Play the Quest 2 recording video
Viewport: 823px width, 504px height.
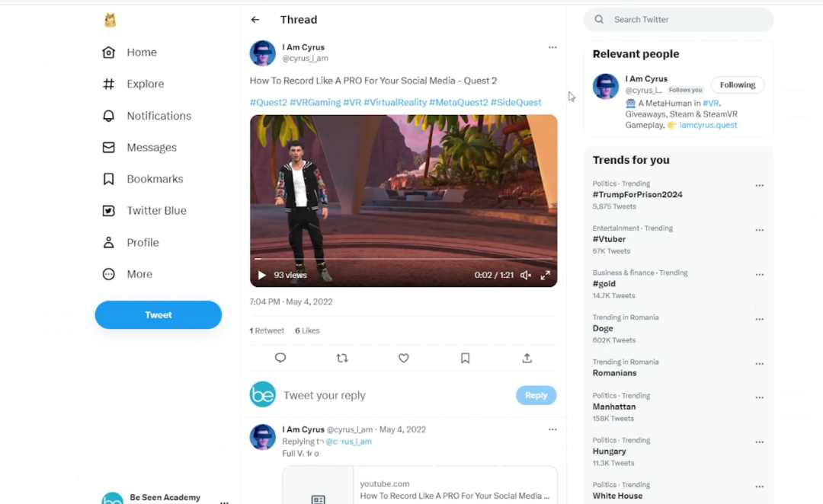pyautogui.click(x=261, y=276)
